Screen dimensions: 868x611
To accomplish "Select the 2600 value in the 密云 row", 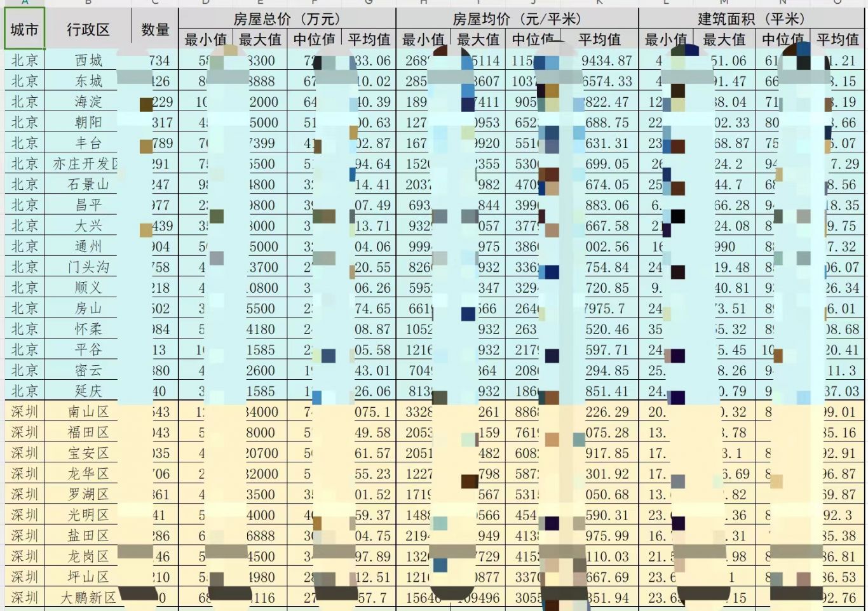I will point(260,370).
